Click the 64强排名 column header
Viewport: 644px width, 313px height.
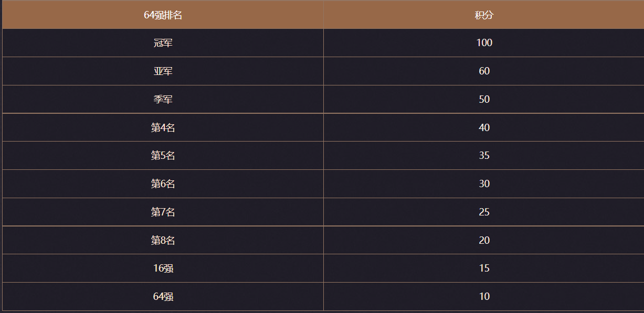tap(163, 15)
